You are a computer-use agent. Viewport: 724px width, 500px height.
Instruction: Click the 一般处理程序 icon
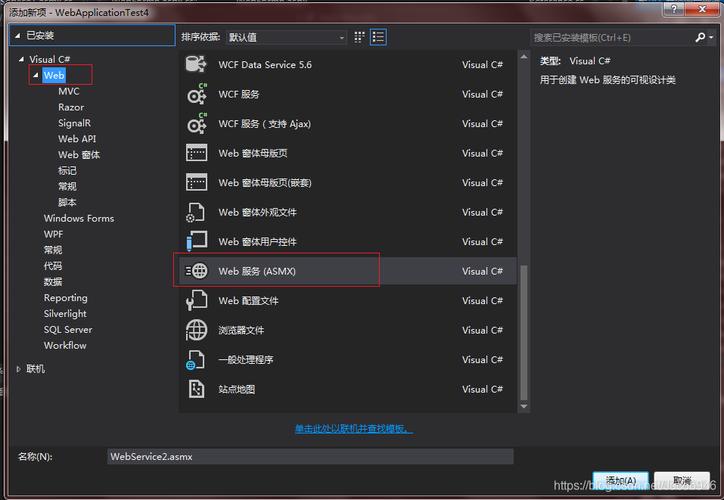point(195,360)
